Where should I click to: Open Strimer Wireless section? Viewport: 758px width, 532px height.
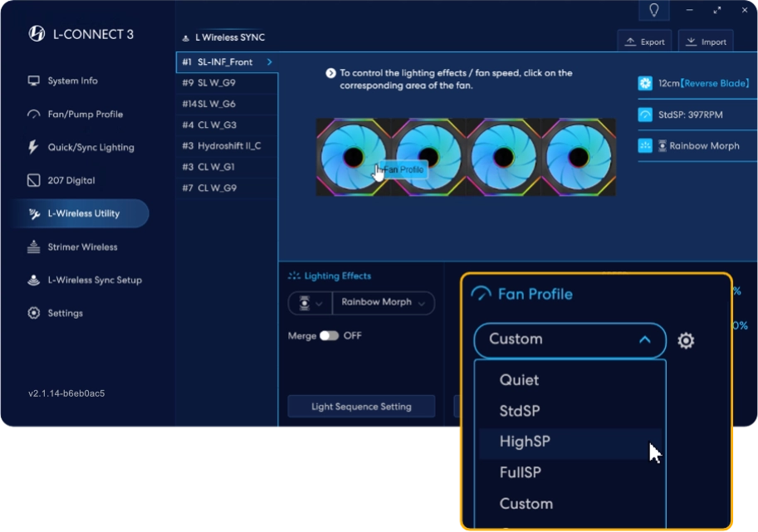pyautogui.click(x=72, y=247)
